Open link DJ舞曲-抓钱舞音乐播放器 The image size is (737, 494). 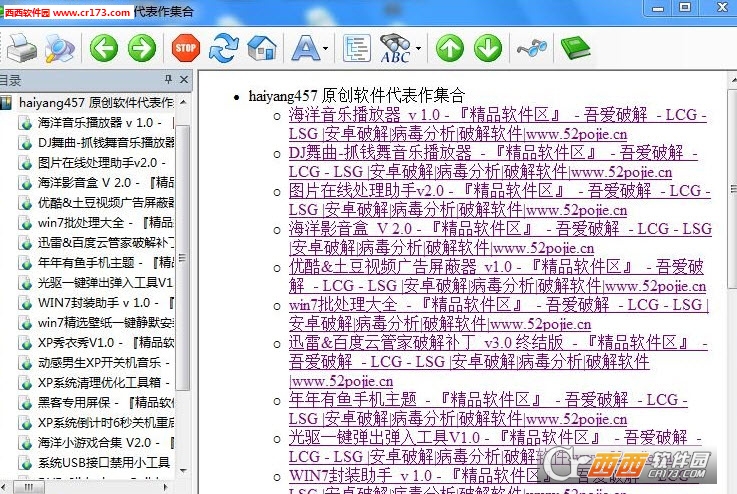click(x=494, y=163)
